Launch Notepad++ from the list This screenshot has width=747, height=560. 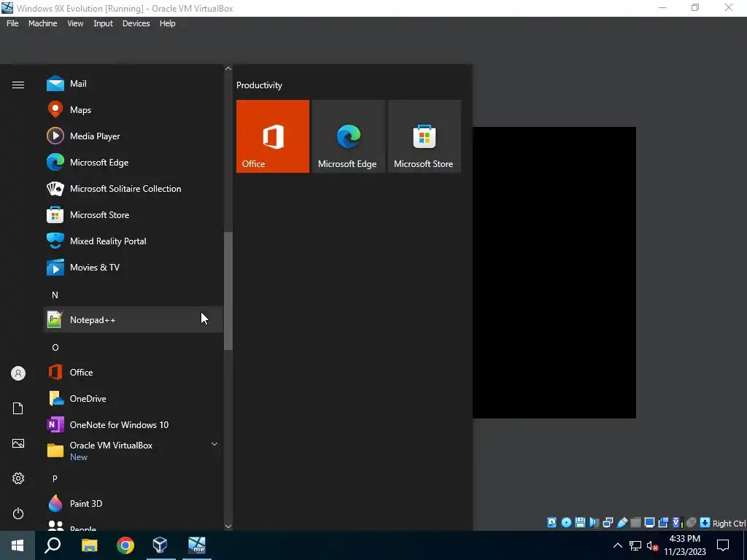(133, 319)
